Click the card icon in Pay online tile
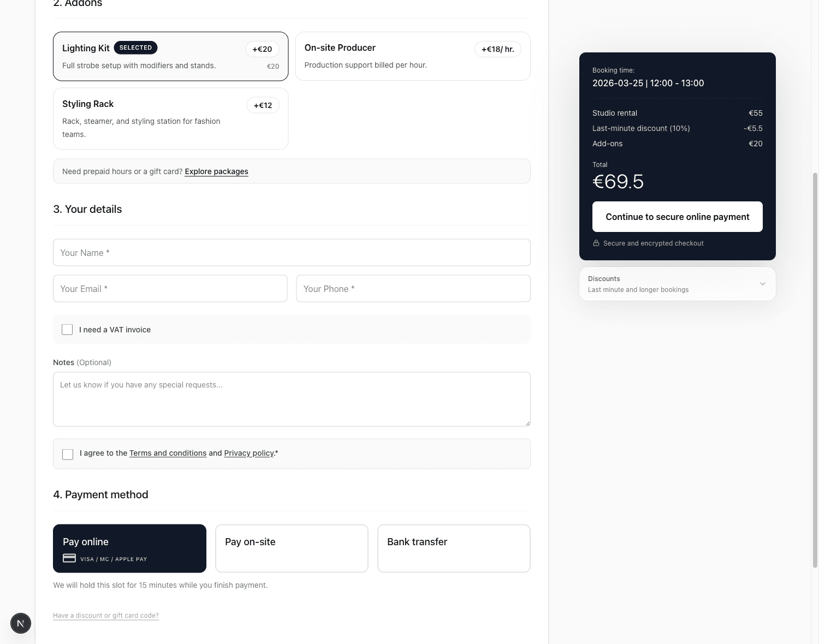Screen dimensions: 819x644 point(69,558)
